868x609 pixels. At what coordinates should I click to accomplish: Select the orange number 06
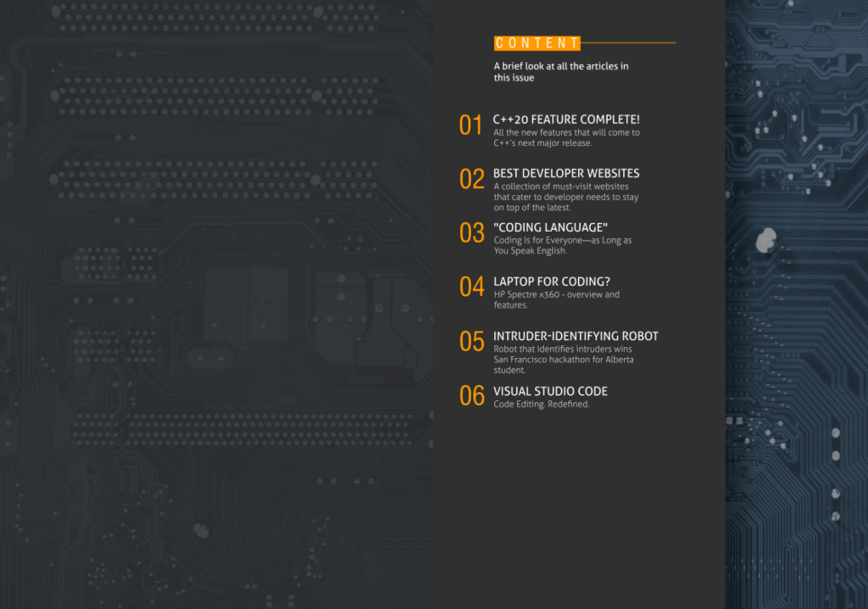point(471,395)
